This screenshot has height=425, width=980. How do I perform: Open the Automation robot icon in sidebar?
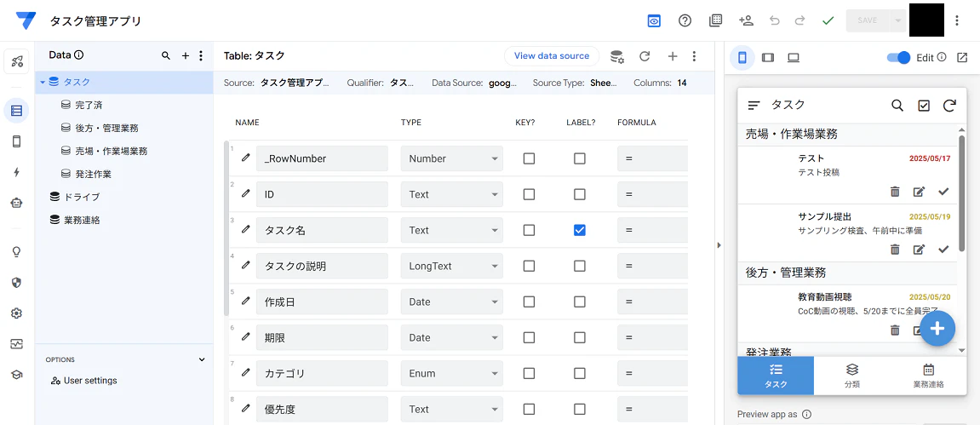coord(17,203)
